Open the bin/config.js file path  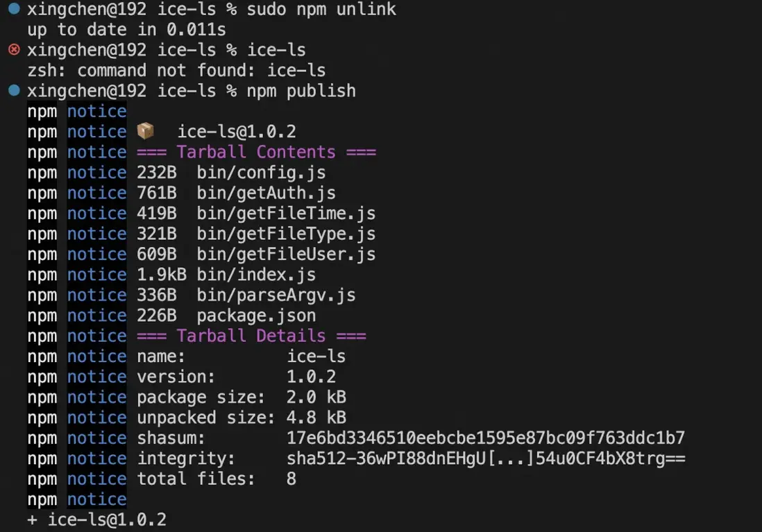point(261,172)
